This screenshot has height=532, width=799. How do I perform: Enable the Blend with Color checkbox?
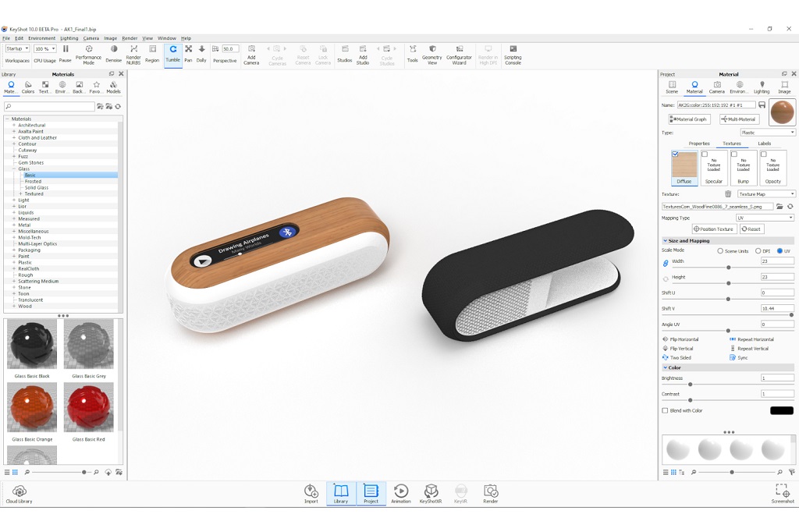click(665, 410)
